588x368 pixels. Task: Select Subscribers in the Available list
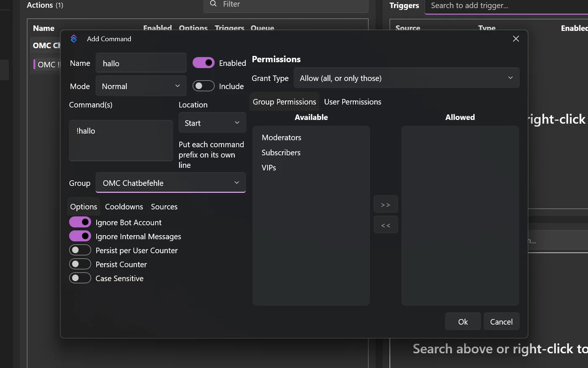(x=281, y=153)
